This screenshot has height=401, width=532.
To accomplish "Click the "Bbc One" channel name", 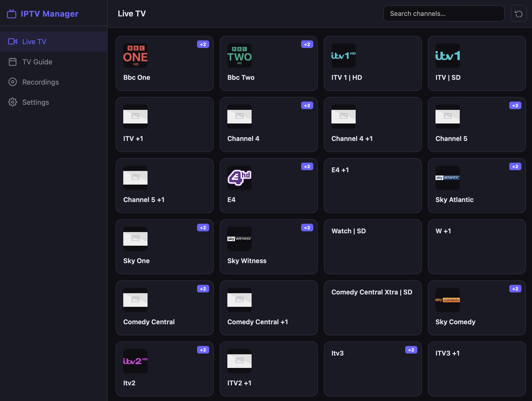I will coord(137,78).
